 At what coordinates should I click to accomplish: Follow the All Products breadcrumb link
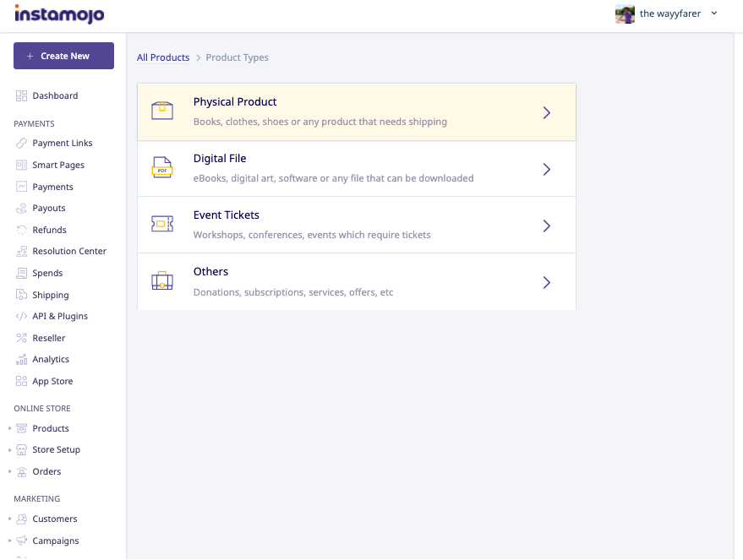pos(163,57)
